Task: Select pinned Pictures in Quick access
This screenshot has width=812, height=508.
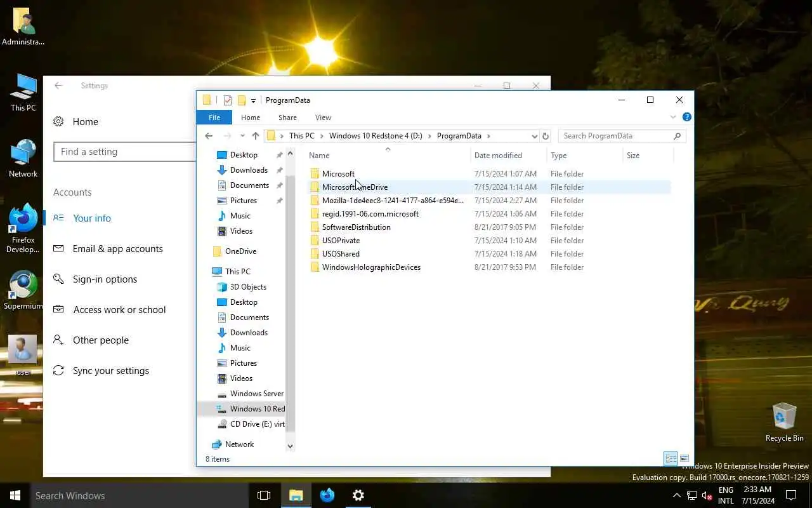Action: 244,201
